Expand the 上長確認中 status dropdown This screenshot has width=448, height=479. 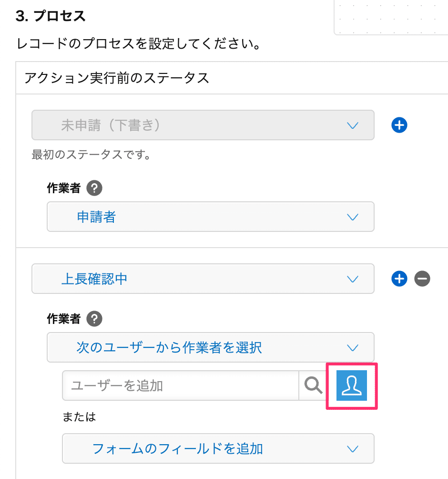203,279
